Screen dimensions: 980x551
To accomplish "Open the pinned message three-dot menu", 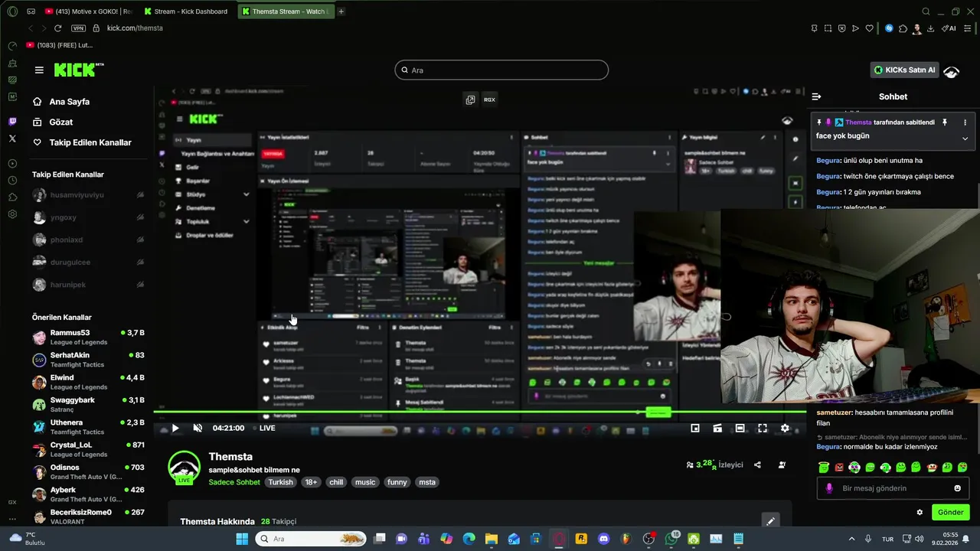I will coord(965,122).
